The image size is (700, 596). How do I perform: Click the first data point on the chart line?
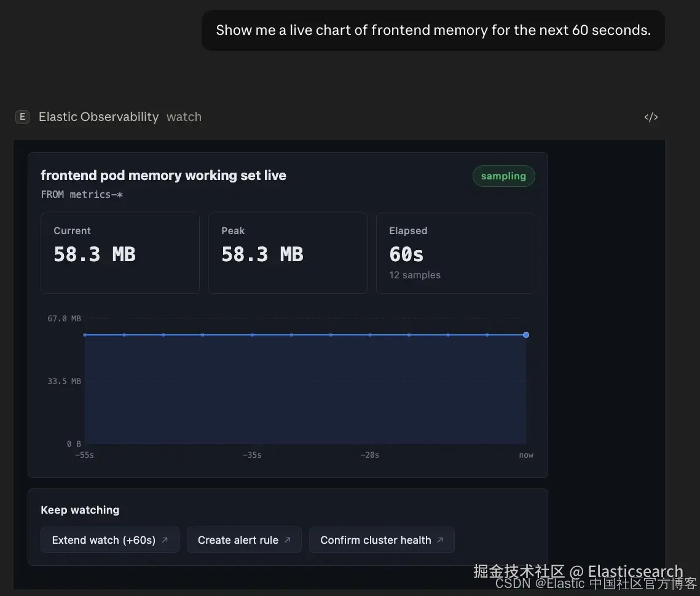coord(85,335)
